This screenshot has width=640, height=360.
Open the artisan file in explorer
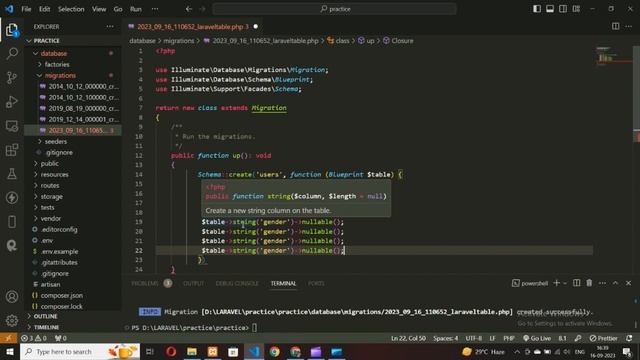(x=50, y=284)
